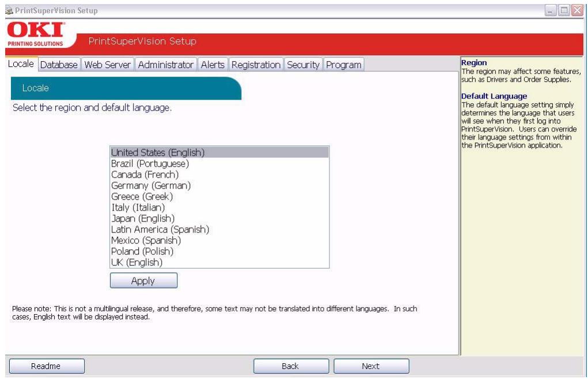Select Japan (English) locale

[x=219, y=218]
